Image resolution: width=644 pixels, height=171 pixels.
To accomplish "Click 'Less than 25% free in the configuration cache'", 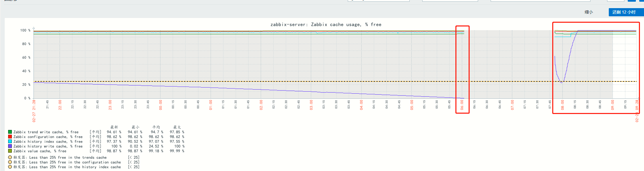I will coord(75,162).
